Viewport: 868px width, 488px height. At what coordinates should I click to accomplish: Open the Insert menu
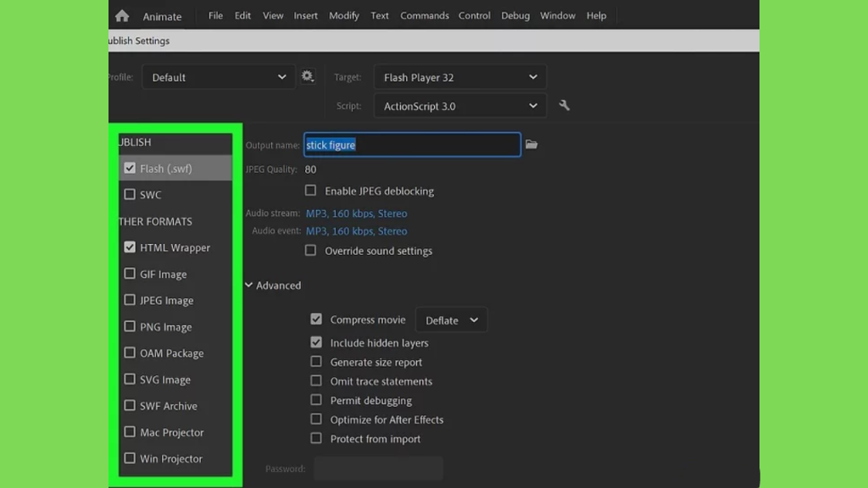[x=305, y=15]
